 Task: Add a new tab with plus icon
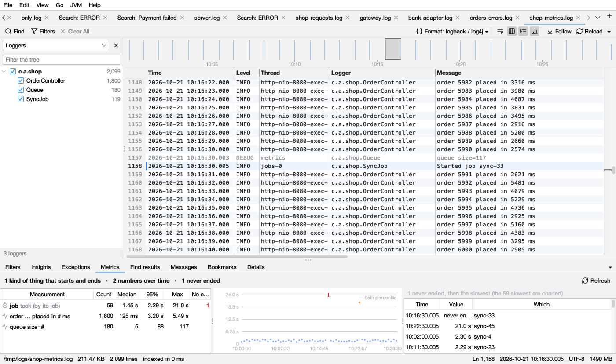(x=609, y=17)
